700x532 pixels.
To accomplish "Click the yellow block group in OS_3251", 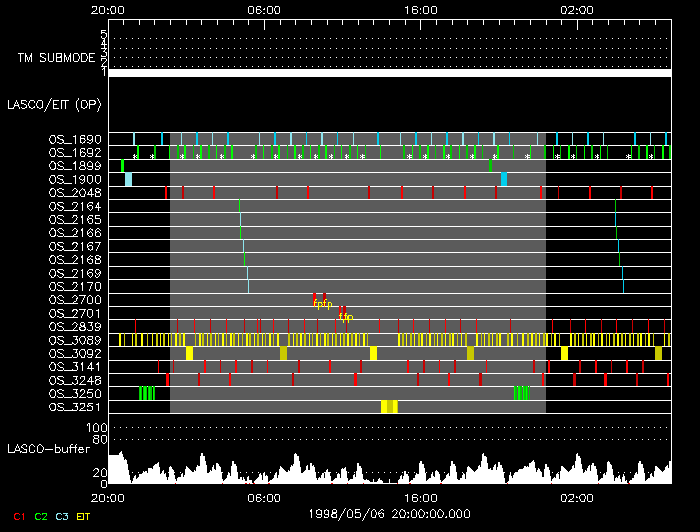I will tap(389, 407).
